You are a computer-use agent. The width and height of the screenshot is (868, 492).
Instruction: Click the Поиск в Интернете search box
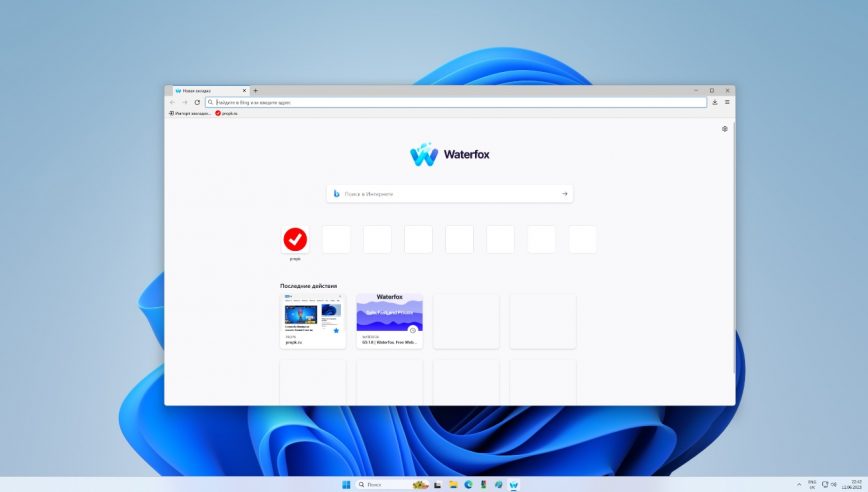pyautogui.click(x=450, y=194)
